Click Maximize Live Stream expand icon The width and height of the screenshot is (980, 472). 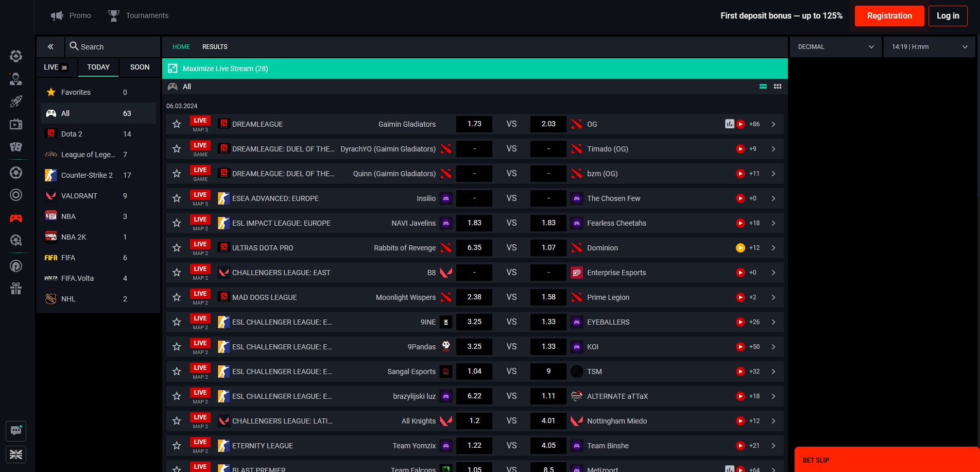(173, 69)
